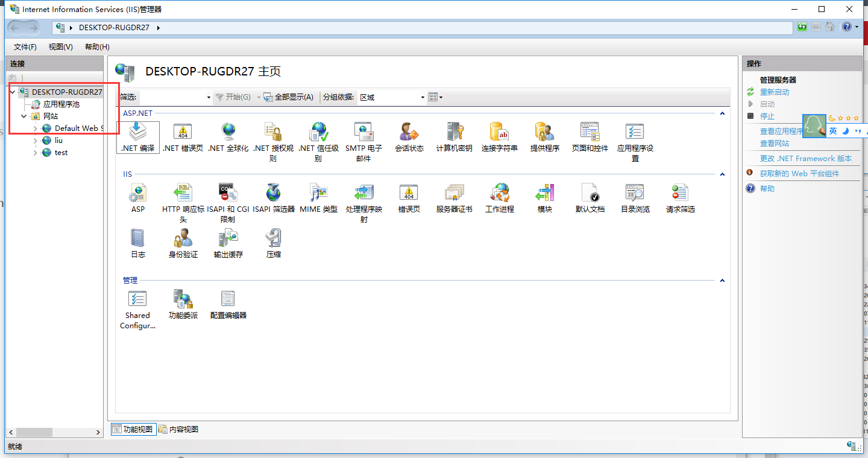Open the .NET 全球化 feature
This screenshot has width=868, height=458.
pos(228,137)
